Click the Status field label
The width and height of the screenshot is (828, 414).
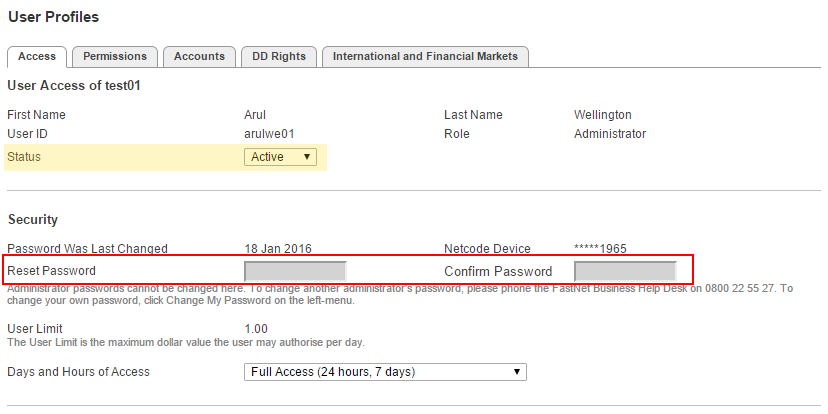click(24, 157)
